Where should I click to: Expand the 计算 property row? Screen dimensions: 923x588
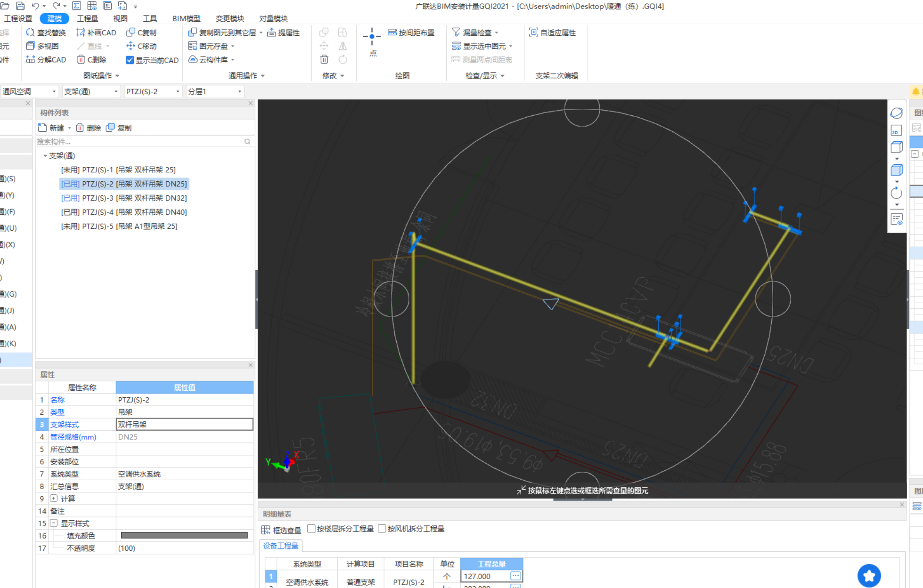54,498
